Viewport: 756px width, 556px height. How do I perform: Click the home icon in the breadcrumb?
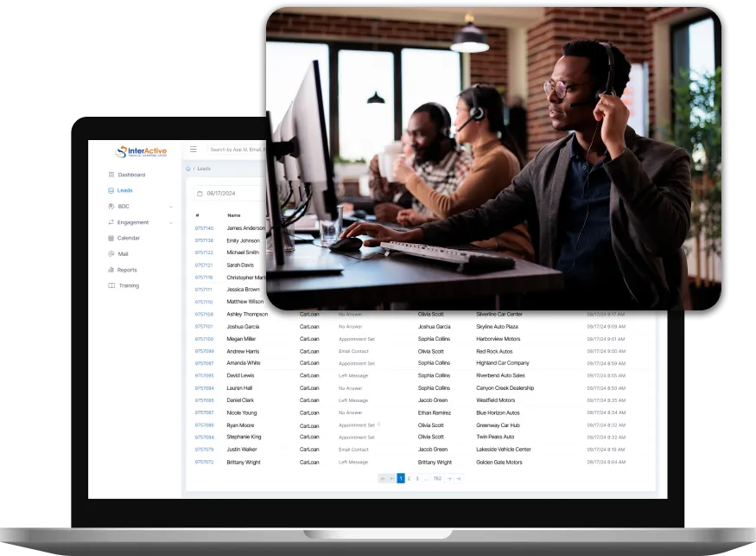[188, 169]
